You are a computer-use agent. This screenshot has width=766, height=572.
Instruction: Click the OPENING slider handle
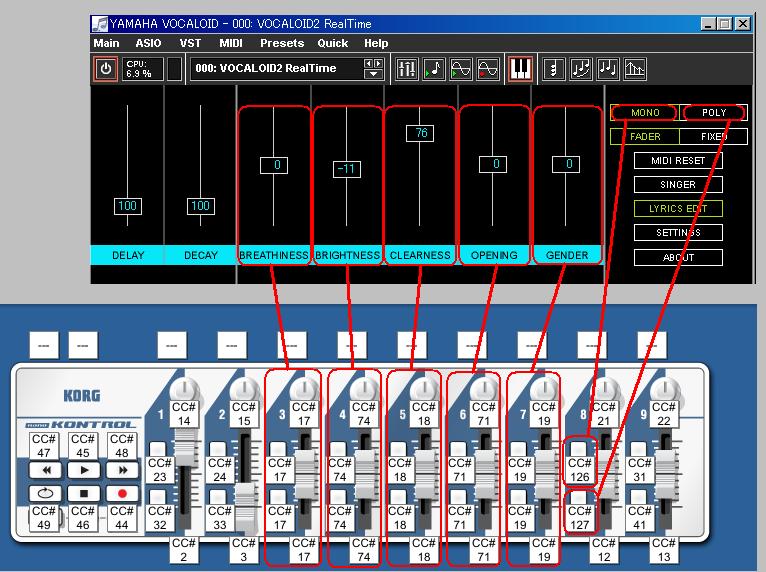pyautogui.click(x=493, y=164)
